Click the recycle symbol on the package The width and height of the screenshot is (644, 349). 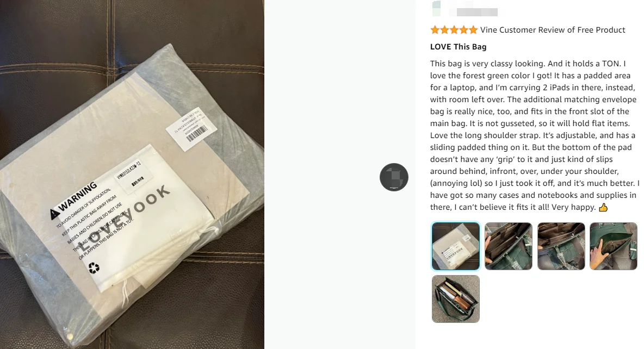tap(94, 268)
